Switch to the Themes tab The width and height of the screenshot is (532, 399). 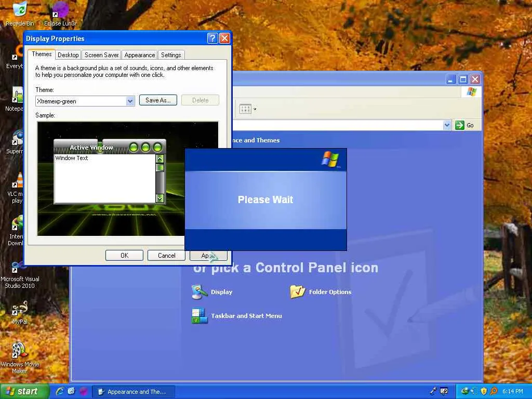point(42,54)
